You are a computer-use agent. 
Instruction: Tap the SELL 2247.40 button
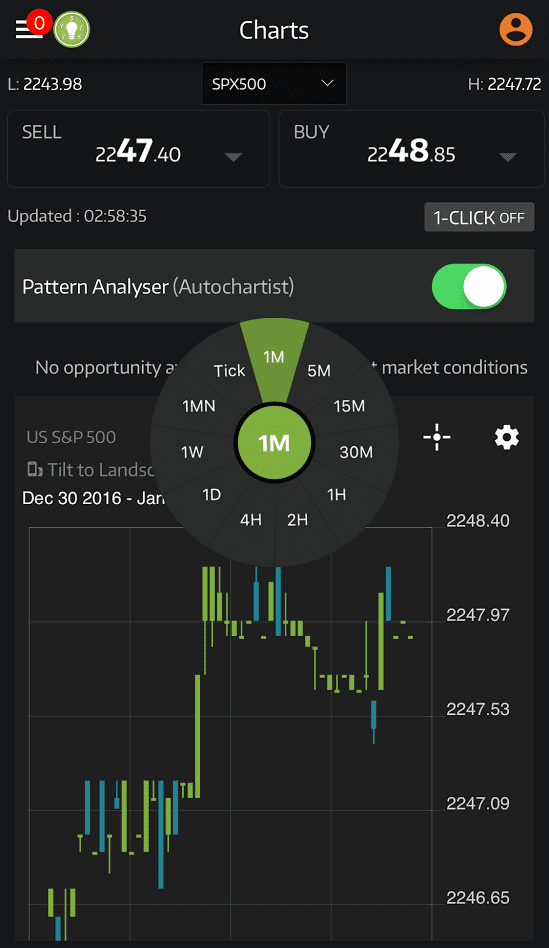pyautogui.click(x=138, y=149)
